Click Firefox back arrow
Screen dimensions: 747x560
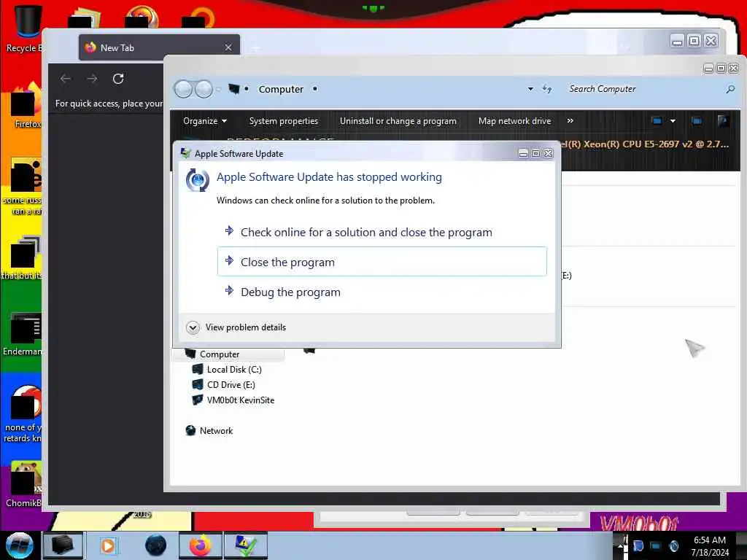tap(66, 79)
